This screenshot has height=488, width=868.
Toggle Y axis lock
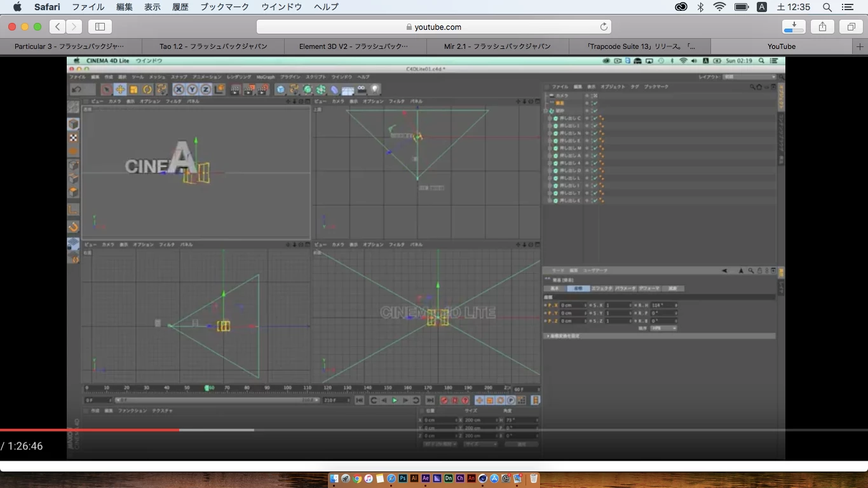[192, 90]
